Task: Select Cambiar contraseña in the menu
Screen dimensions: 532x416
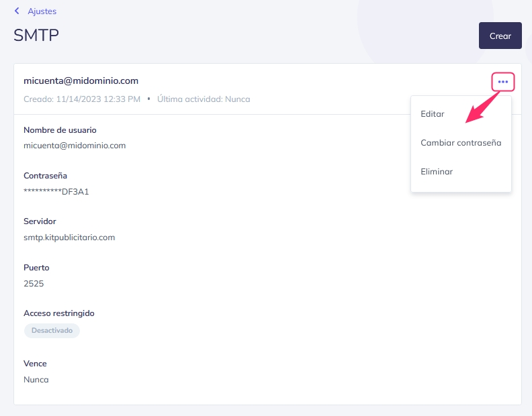Action: coord(461,143)
